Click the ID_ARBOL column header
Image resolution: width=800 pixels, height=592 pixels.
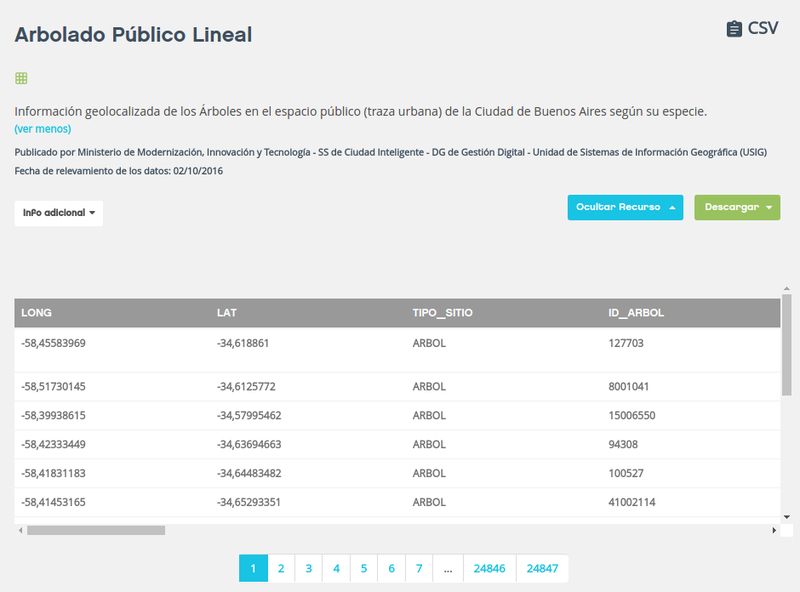[636, 313]
